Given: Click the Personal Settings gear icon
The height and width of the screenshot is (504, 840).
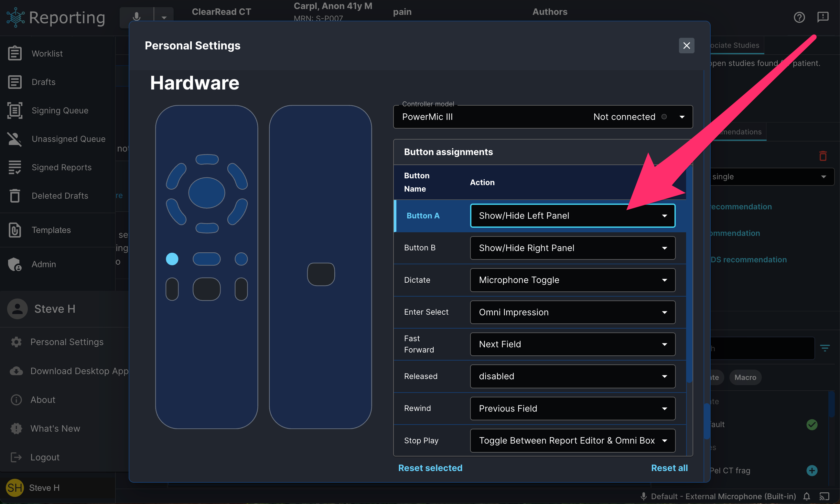Looking at the screenshot, I should pyautogui.click(x=16, y=342).
